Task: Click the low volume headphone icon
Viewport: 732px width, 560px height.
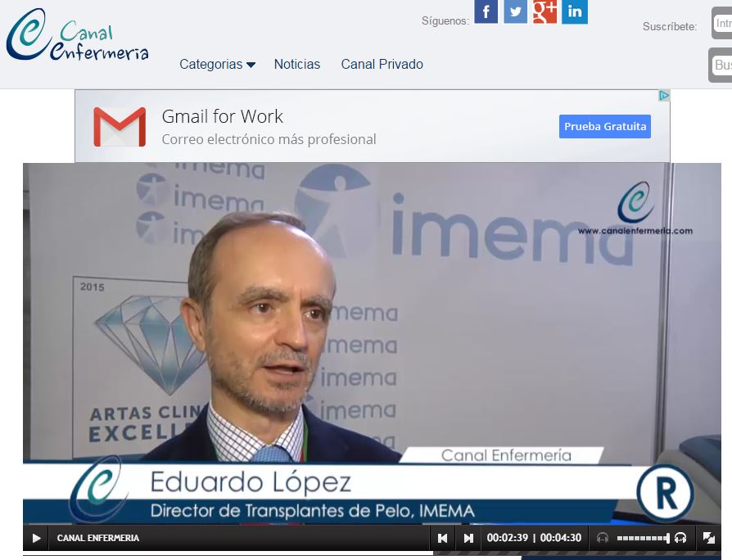Action: (x=603, y=538)
